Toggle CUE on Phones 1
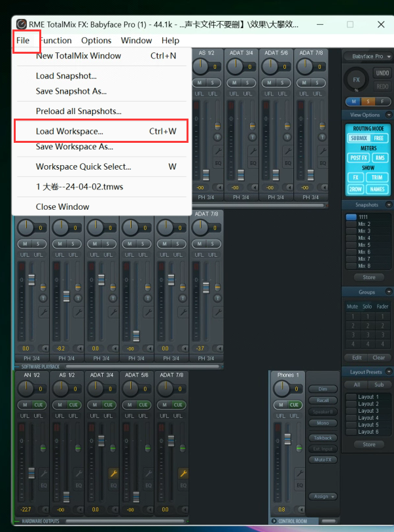The image size is (394, 532). 294,405
